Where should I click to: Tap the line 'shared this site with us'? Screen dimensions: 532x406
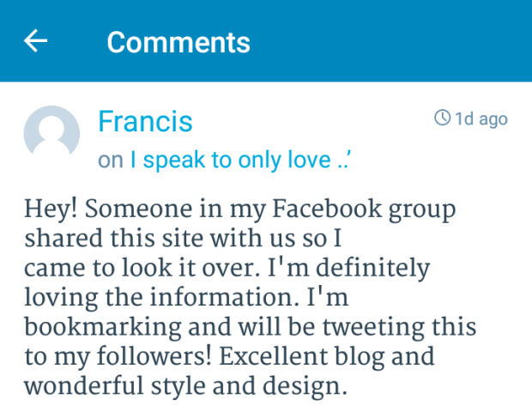[189, 239]
